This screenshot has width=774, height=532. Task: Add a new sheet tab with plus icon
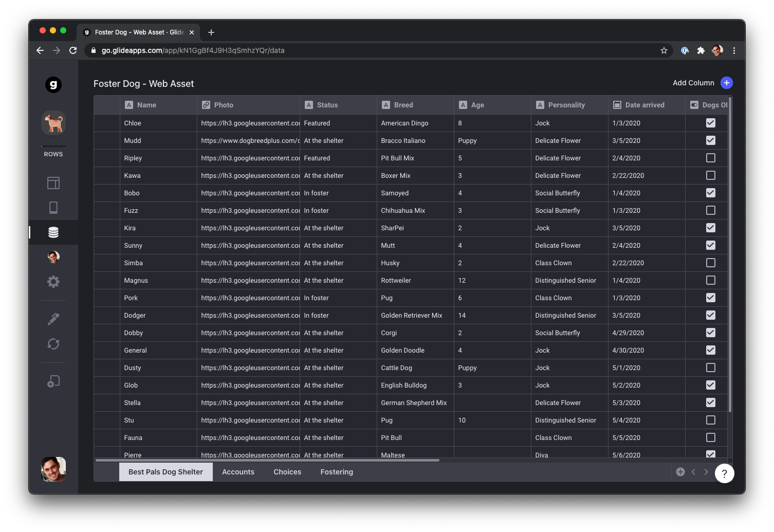680,472
